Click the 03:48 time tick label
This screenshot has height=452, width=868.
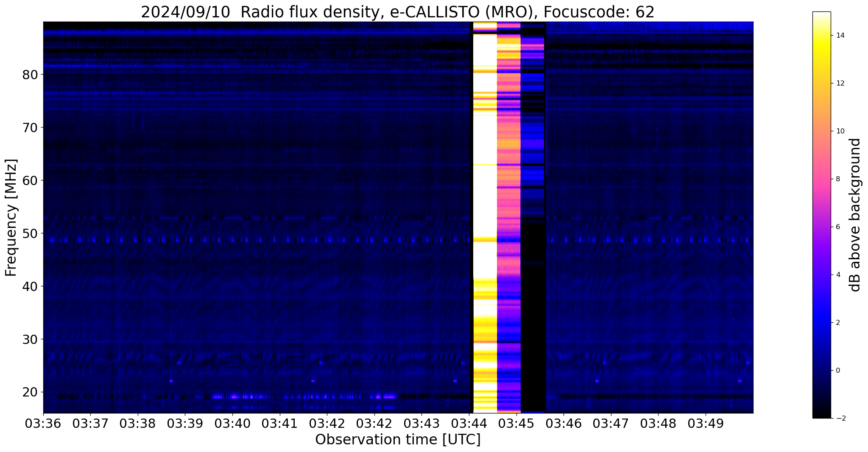(659, 423)
